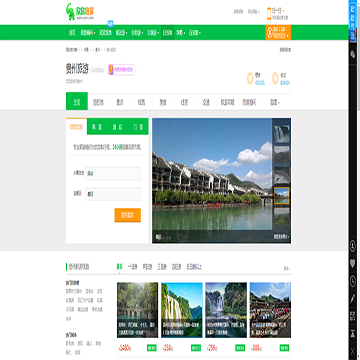Image resolution: width=360 pixels, height=360 pixels.
Task: Select the third slideshow thumbnail
Action: coord(282,175)
